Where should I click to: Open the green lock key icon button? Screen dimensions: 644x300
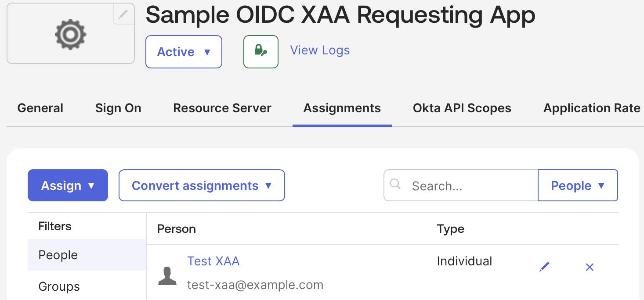[261, 52]
